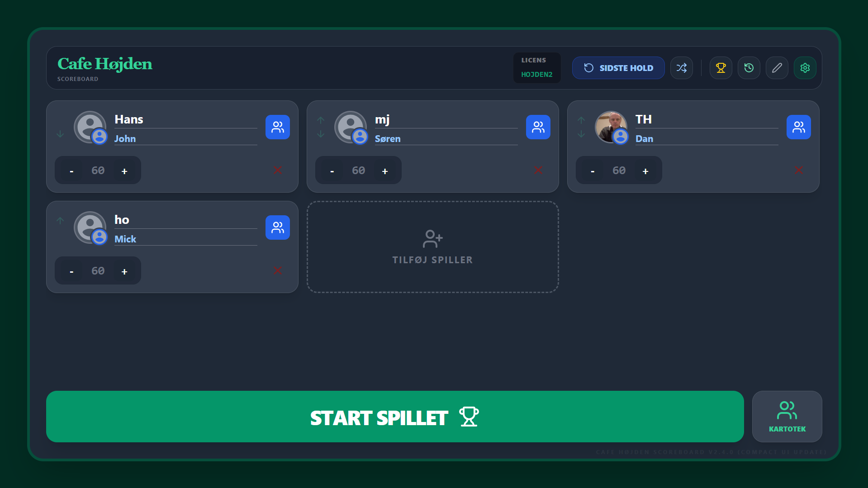Open the Kartotek player directory
The width and height of the screenshot is (868, 488).
click(x=787, y=417)
